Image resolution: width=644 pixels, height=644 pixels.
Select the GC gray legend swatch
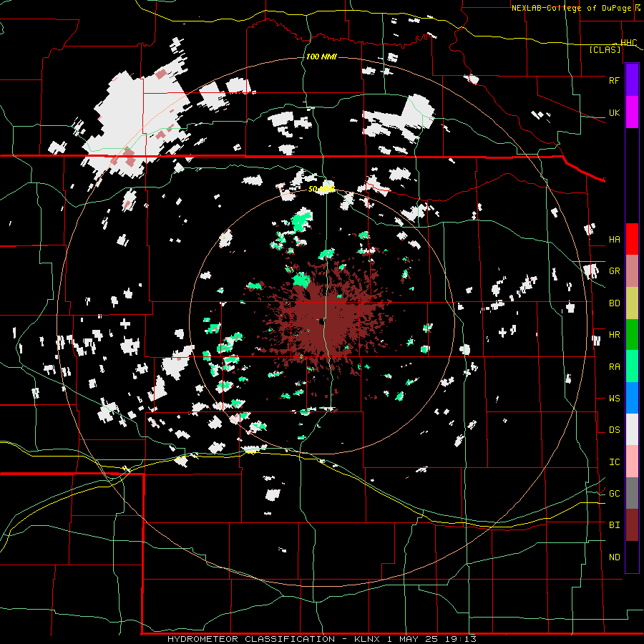[632, 493]
